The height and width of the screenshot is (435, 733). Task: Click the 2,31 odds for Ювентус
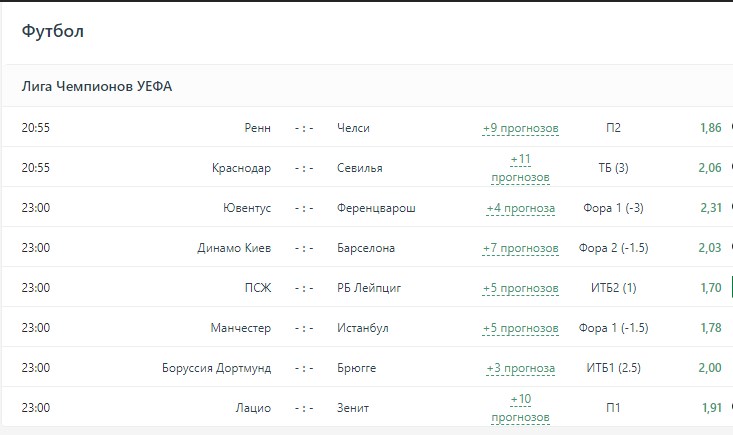point(710,208)
